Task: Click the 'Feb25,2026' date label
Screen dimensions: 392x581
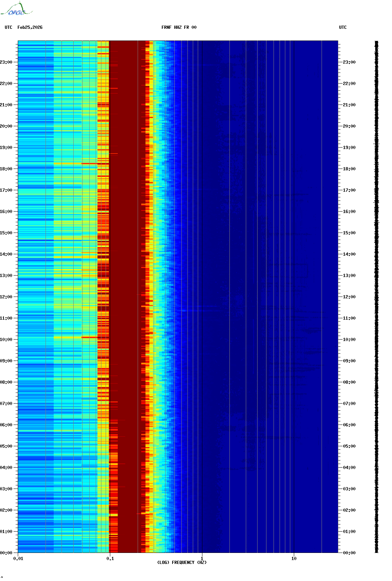Action: tap(30, 27)
